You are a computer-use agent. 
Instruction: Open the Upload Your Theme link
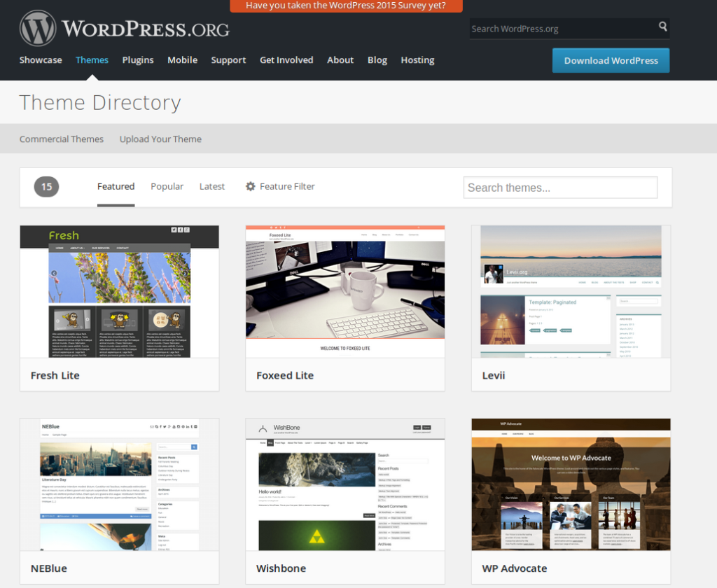pyautogui.click(x=160, y=139)
